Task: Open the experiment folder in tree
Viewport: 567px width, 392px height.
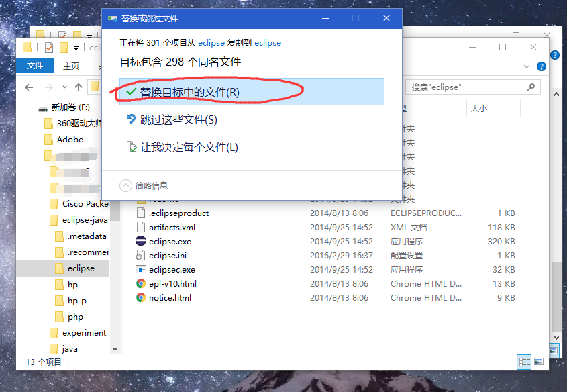Action: (x=79, y=333)
